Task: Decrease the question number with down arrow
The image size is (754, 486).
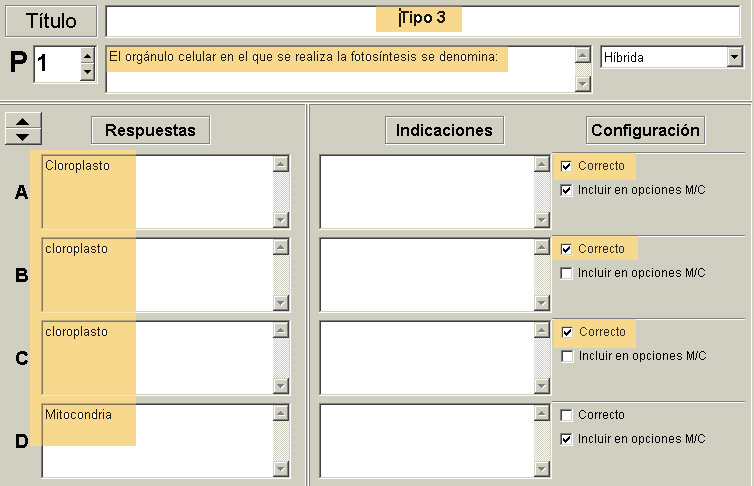Action: point(87,71)
